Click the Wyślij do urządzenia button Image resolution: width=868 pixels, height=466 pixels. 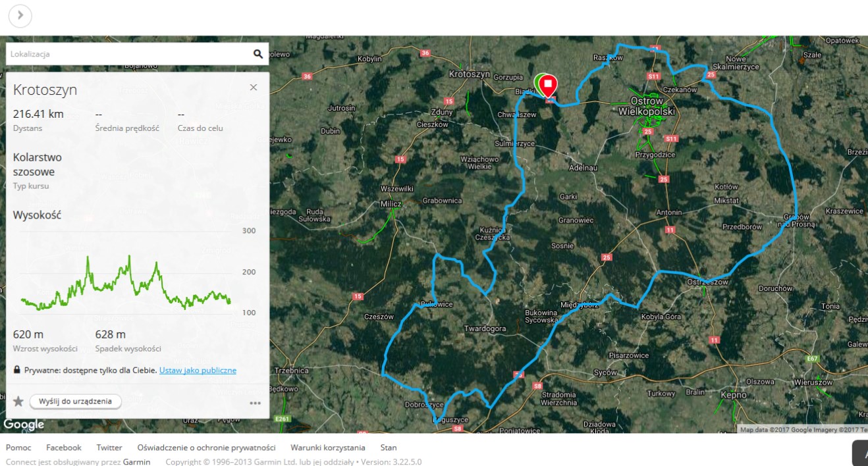coord(76,401)
